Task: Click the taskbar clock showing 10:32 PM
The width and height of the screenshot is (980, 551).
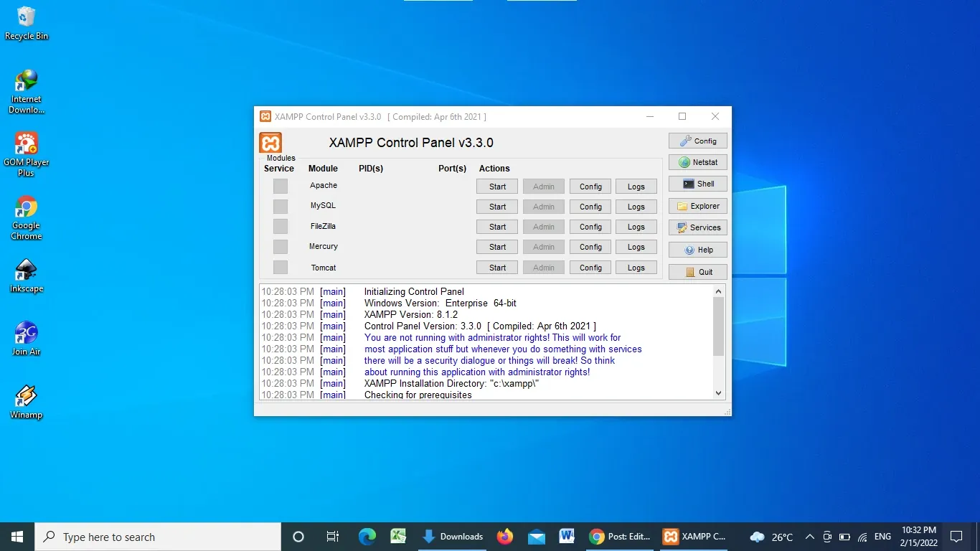Action: (x=919, y=537)
